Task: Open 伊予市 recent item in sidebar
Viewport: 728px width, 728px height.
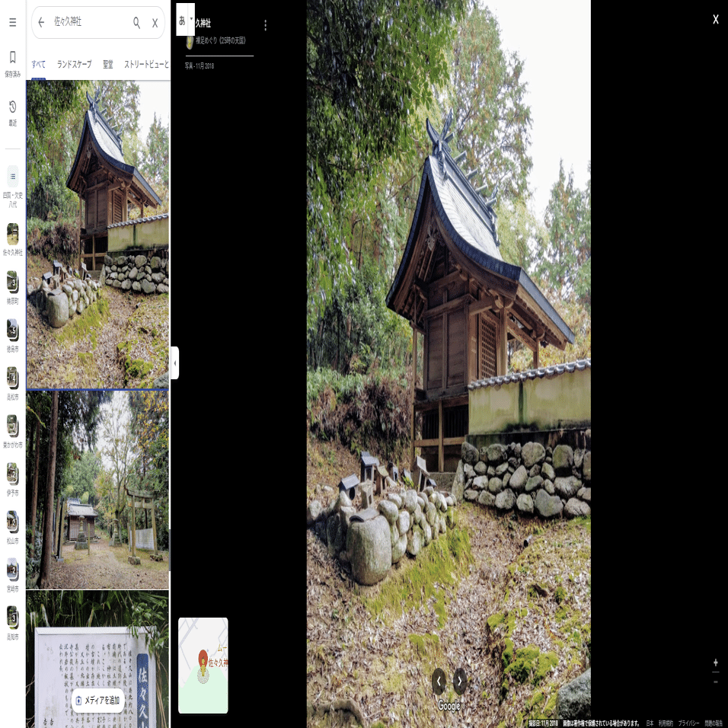Action: (x=12, y=479)
